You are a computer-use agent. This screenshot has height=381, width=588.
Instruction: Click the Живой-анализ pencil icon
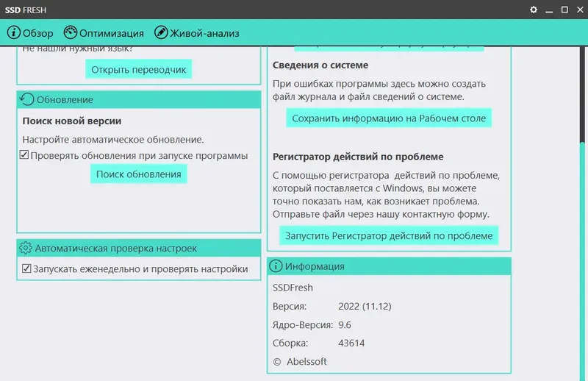pos(161,32)
